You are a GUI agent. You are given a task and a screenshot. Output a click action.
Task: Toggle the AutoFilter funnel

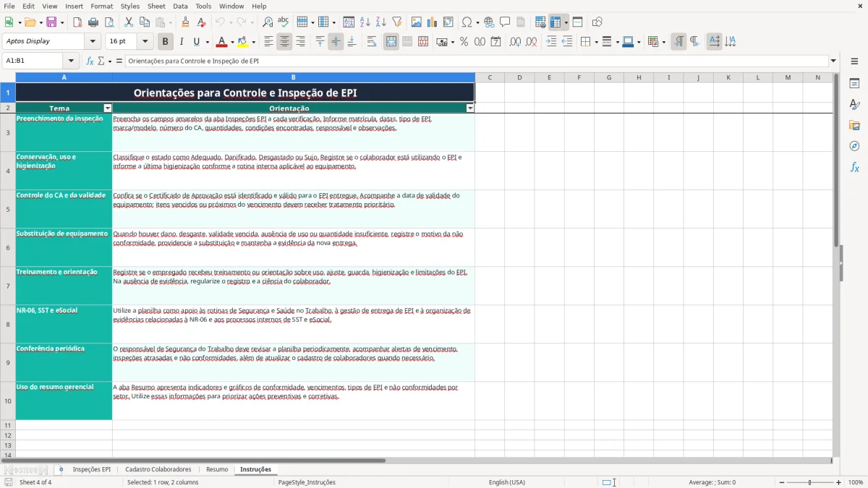397,22
